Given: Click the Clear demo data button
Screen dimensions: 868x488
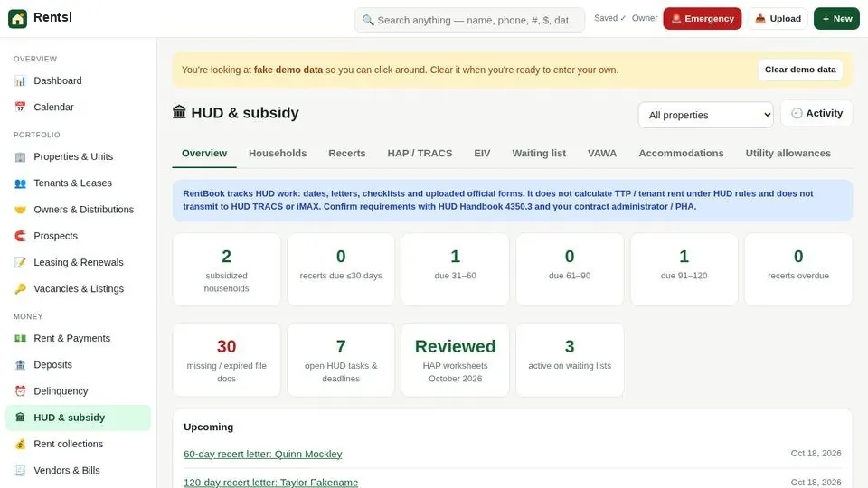Looking at the screenshot, I should (800, 70).
